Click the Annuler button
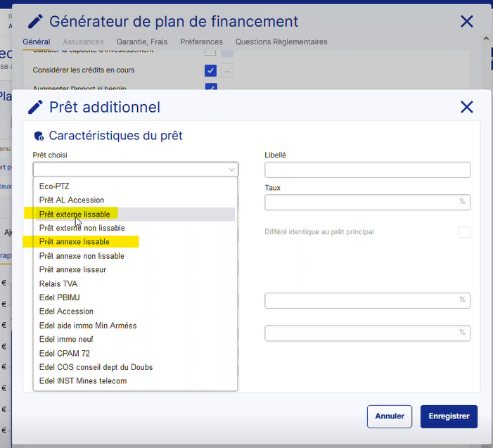 click(389, 416)
